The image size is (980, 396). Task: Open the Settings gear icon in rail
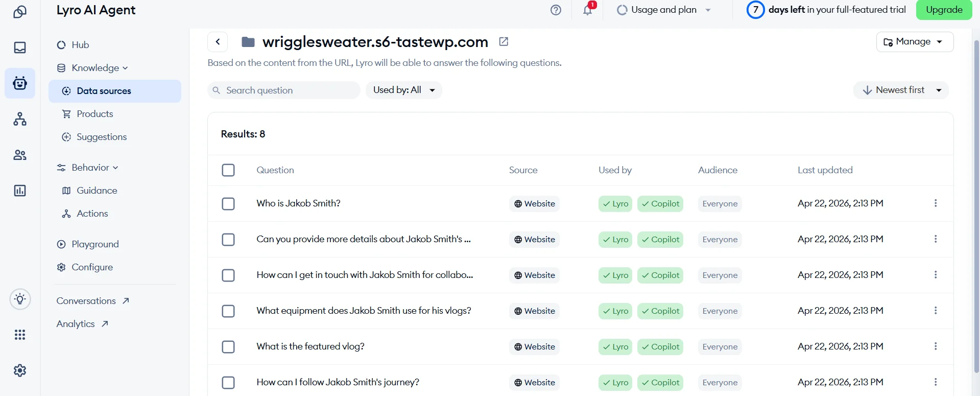[20, 370]
